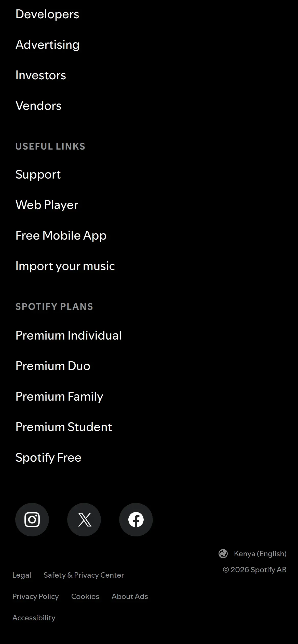Image resolution: width=298 pixels, height=644 pixels.
Task: Open the Vendors link
Action: point(38,106)
